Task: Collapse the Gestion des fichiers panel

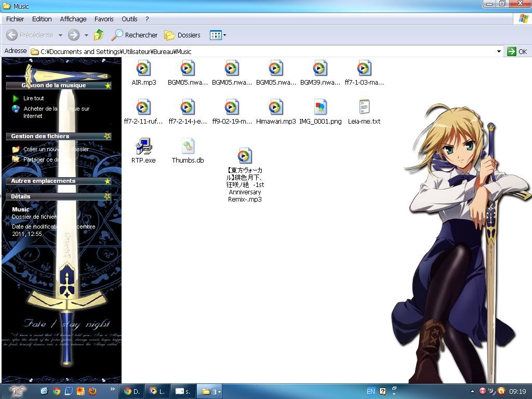Action: point(108,136)
